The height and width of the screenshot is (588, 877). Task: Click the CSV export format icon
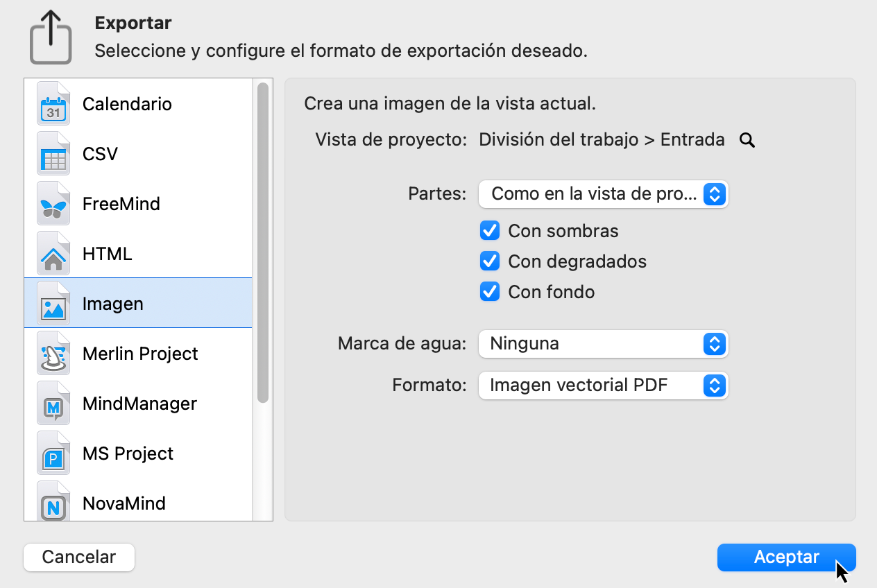click(53, 153)
